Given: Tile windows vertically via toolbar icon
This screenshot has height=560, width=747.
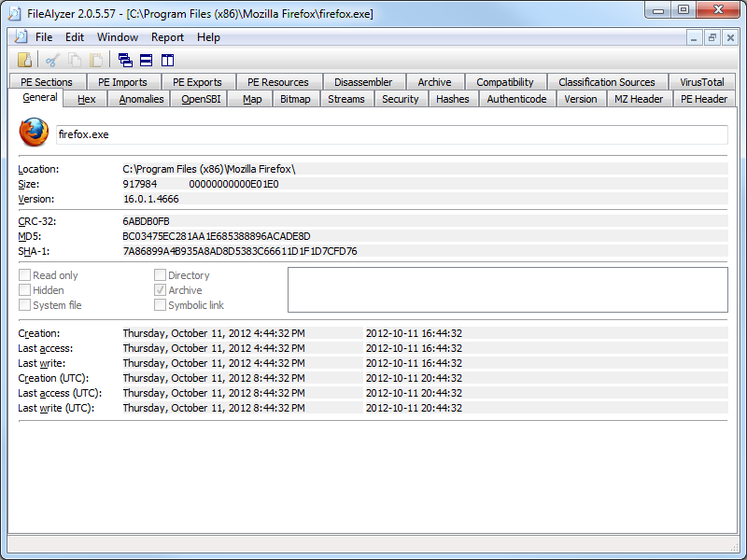Looking at the screenshot, I should click(168, 60).
